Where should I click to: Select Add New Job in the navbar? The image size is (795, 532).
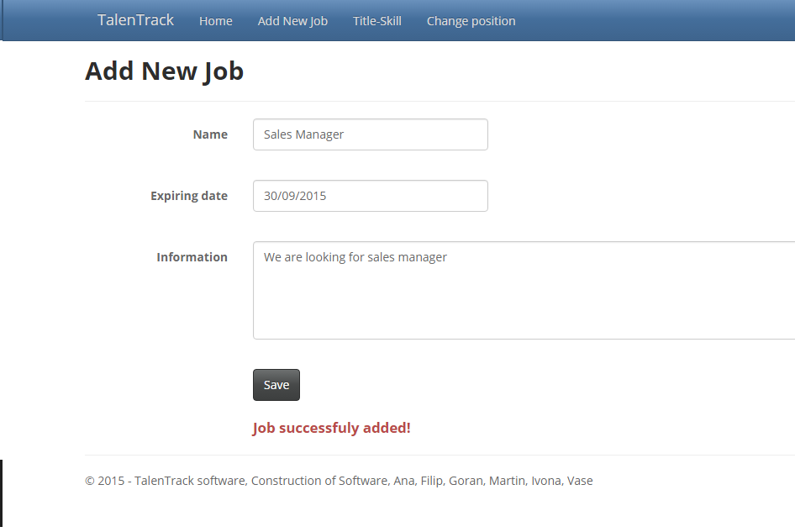coord(292,21)
